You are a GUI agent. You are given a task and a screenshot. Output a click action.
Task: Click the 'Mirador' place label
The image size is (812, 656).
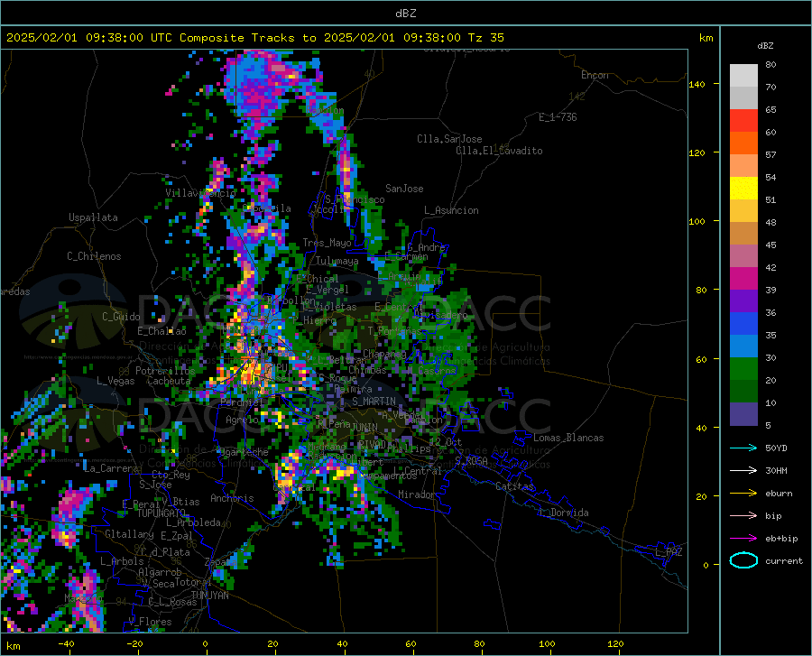[x=416, y=494]
